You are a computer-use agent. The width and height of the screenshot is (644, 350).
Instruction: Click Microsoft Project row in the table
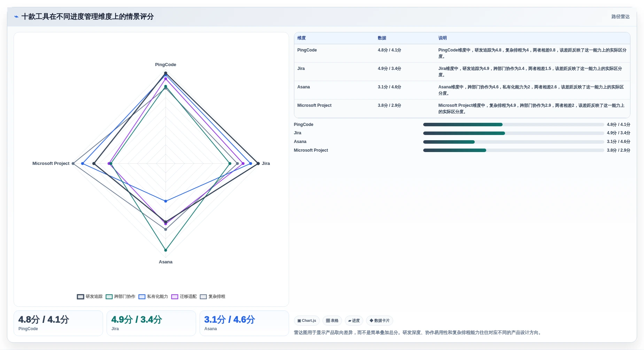click(462, 109)
